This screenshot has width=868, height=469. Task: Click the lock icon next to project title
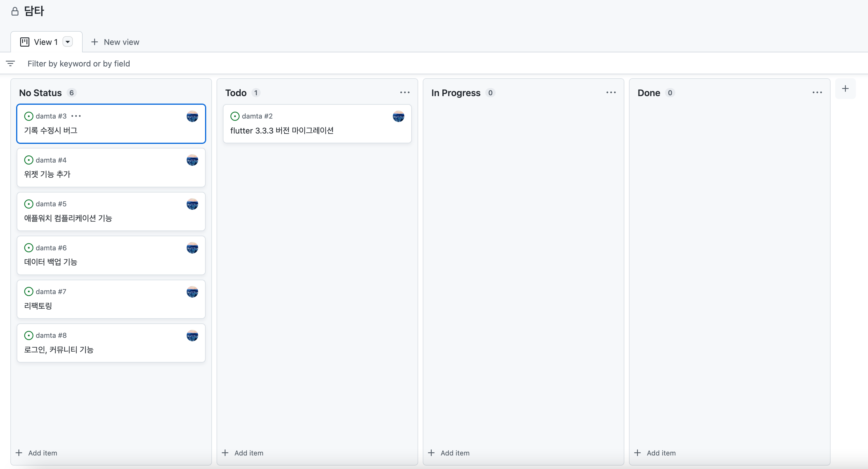pos(15,12)
